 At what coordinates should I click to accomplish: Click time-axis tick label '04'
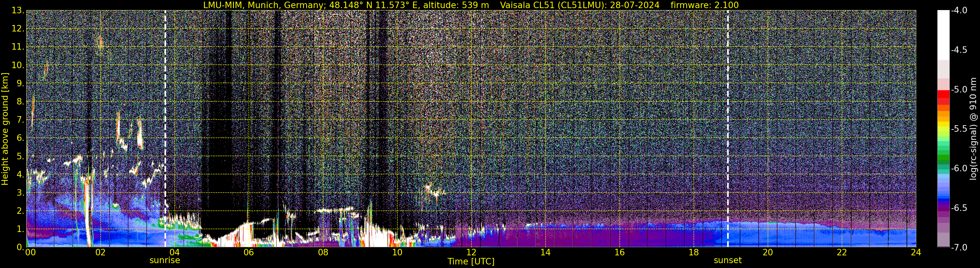click(174, 252)
